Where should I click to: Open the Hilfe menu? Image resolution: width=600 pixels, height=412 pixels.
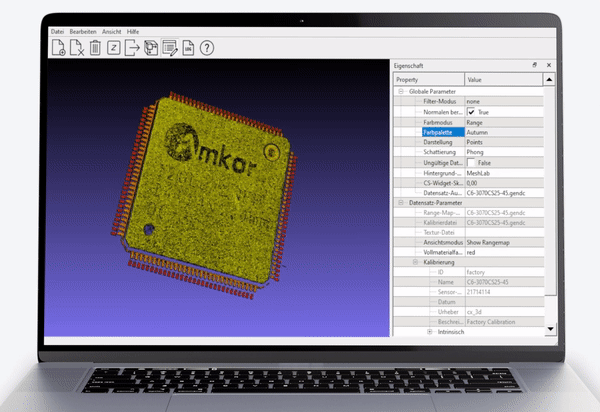tap(133, 32)
